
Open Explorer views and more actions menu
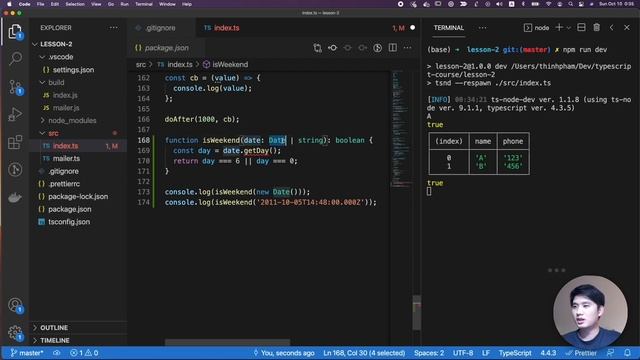click(x=113, y=28)
